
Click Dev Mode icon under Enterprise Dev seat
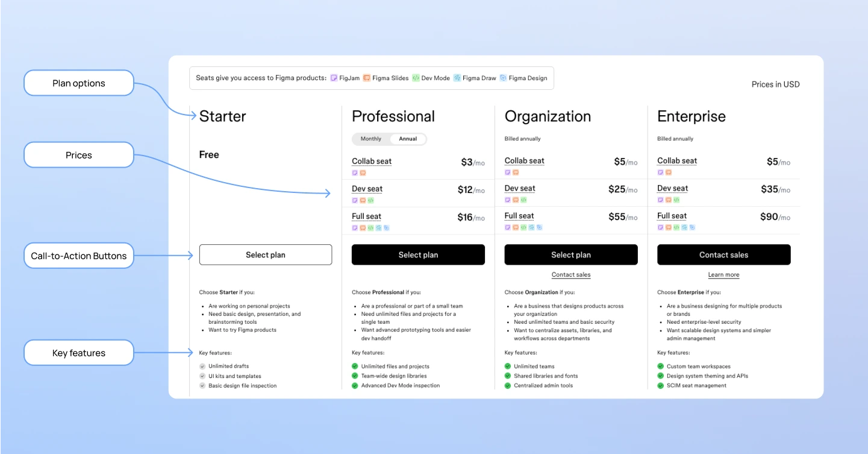coord(676,200)
